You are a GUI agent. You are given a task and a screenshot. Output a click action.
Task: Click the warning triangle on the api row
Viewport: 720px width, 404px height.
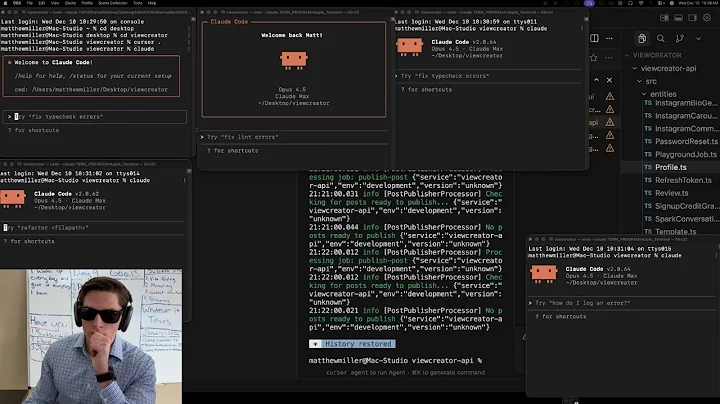[x=610, y=122]
